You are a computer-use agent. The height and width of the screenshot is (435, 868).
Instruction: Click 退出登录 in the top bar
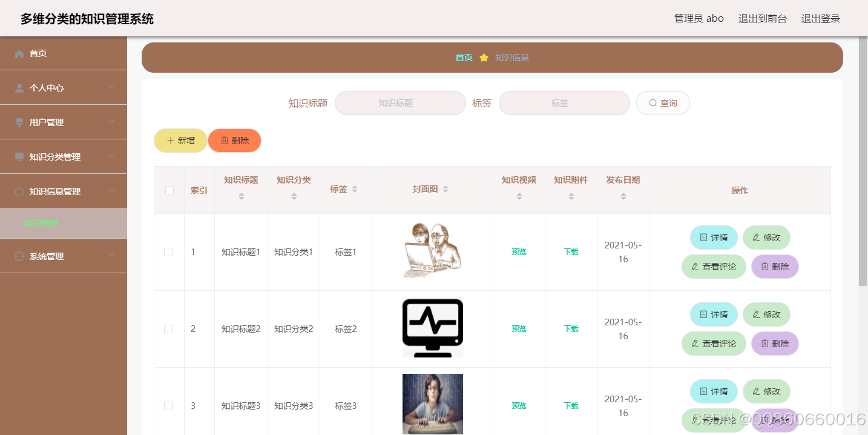tap(821, 18)
